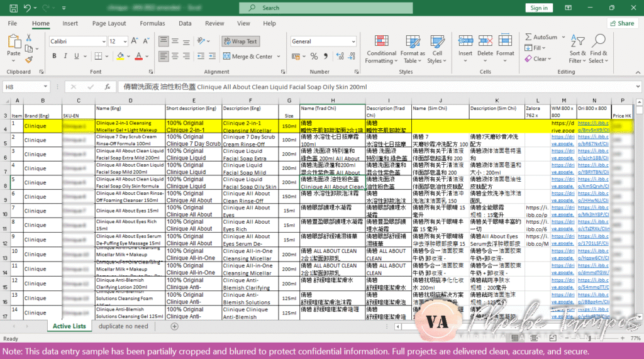This screenshot has width=644, height=359.
Task: Click the Center horizontal alignment icon
Action: pos(175,56)
